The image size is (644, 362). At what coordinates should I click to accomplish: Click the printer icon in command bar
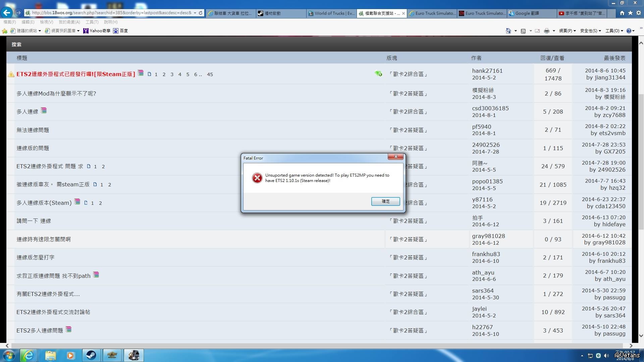point(546,31)
